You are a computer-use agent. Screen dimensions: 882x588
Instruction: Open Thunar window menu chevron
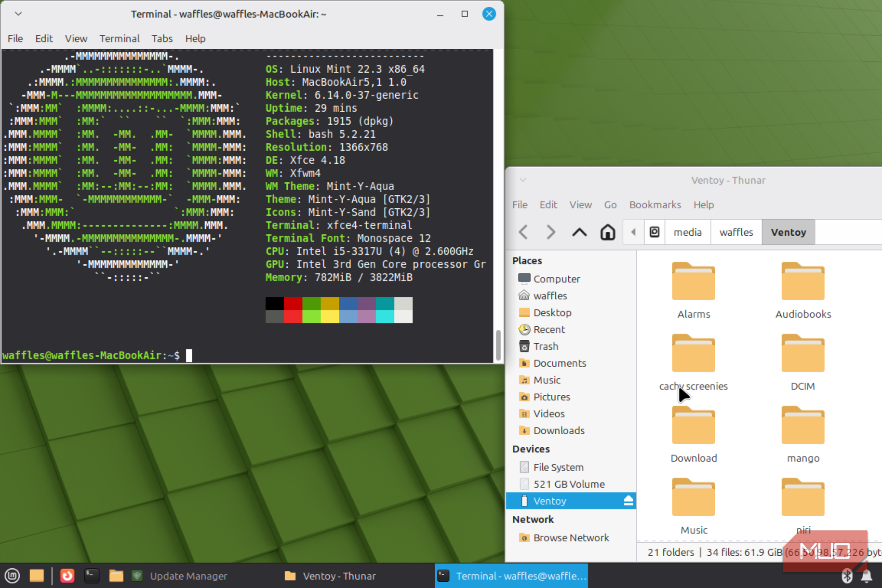[x=523, y=180]
